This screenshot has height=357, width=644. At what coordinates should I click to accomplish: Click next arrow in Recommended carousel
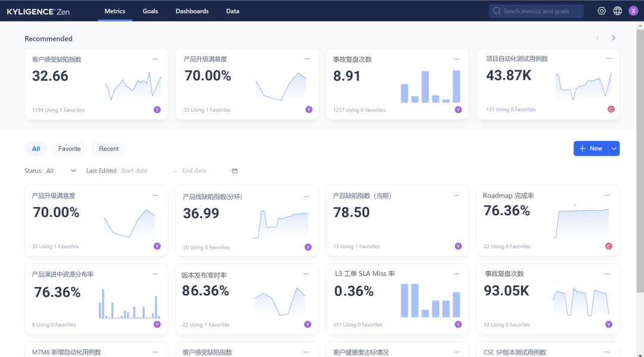click(x=614, y=38)
